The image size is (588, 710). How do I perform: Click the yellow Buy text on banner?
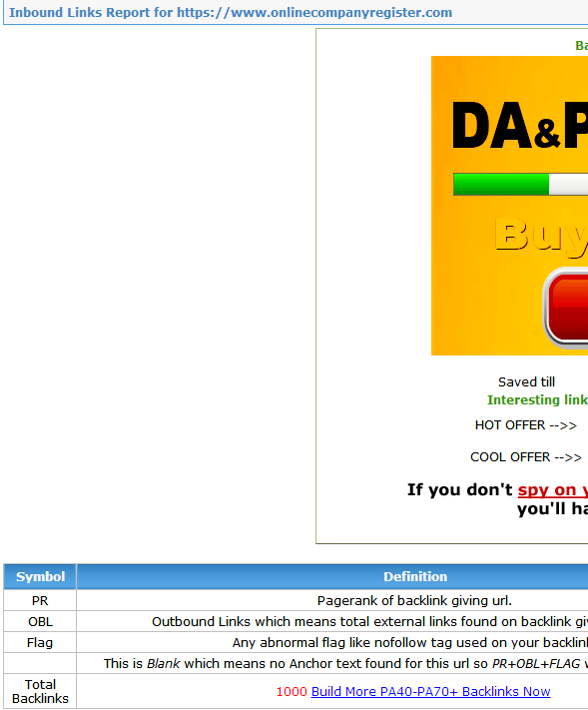pos(541,236)
